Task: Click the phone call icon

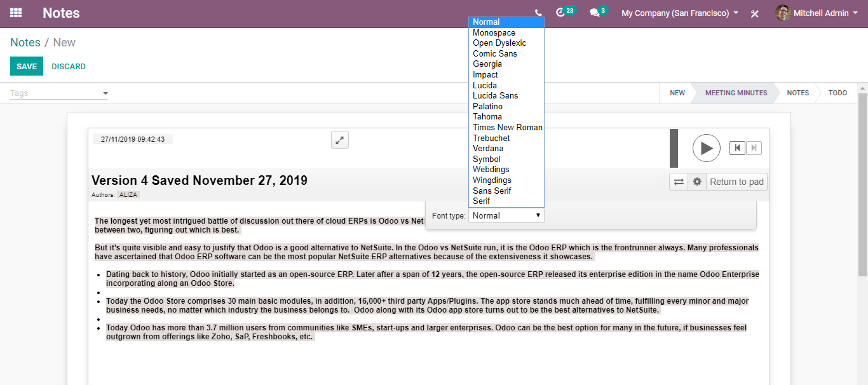Action: 539,13
